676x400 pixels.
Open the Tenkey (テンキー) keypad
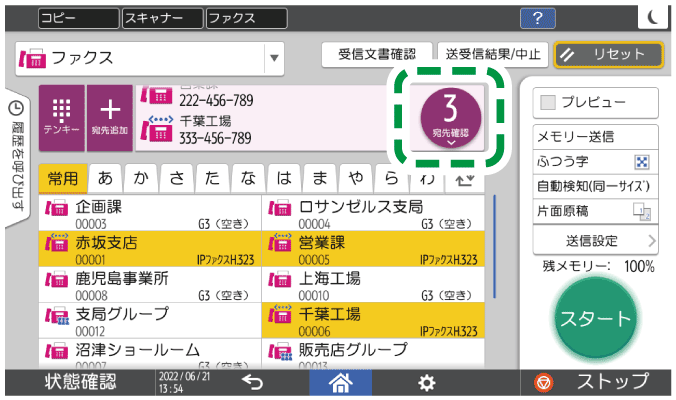point(62,118)
